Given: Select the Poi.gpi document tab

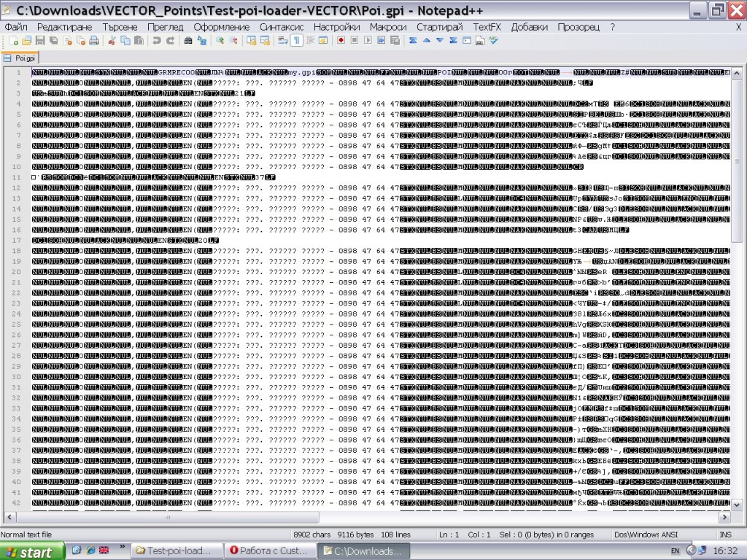Looking at the screenshot, I should coord(20,58).
